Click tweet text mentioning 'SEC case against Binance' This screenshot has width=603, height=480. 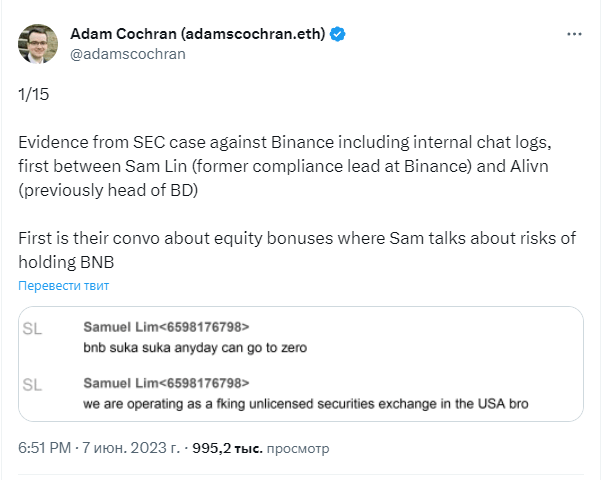[285, 166]
